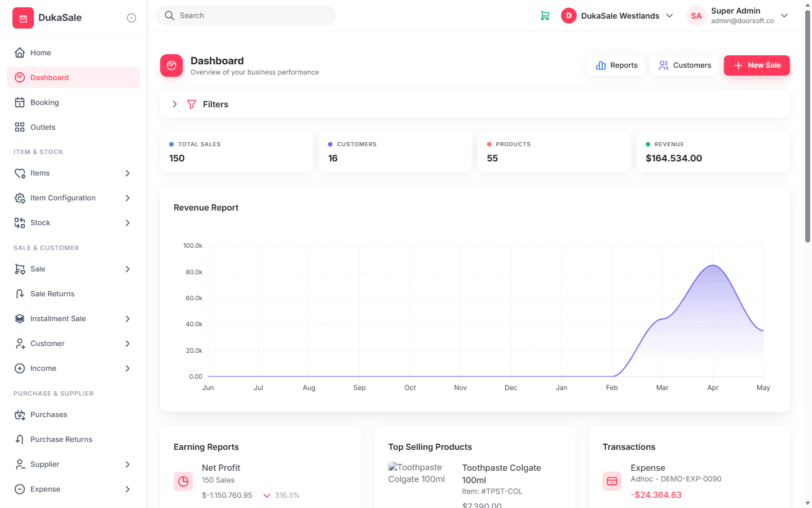Screen dimensions: 812x508
Task: Click the Income plus-circle icon
Action: tap(20, 369)
